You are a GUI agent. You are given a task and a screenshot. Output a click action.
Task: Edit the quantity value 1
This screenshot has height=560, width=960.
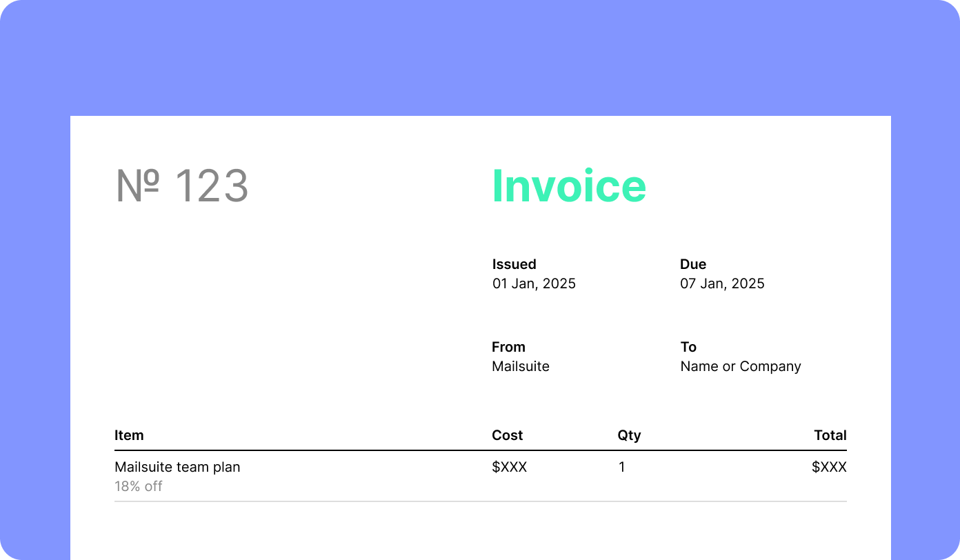pos(621,467)
